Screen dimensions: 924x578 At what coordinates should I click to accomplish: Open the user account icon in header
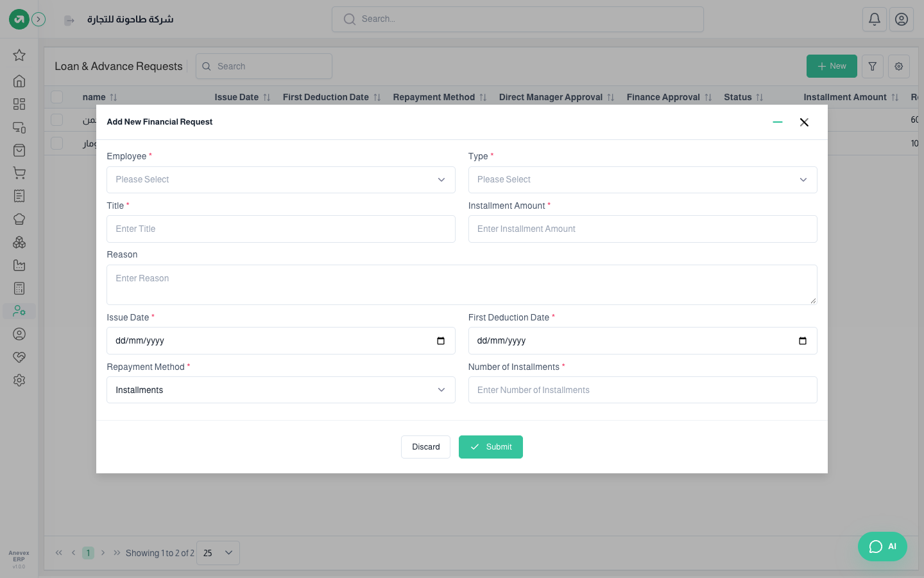902,19
